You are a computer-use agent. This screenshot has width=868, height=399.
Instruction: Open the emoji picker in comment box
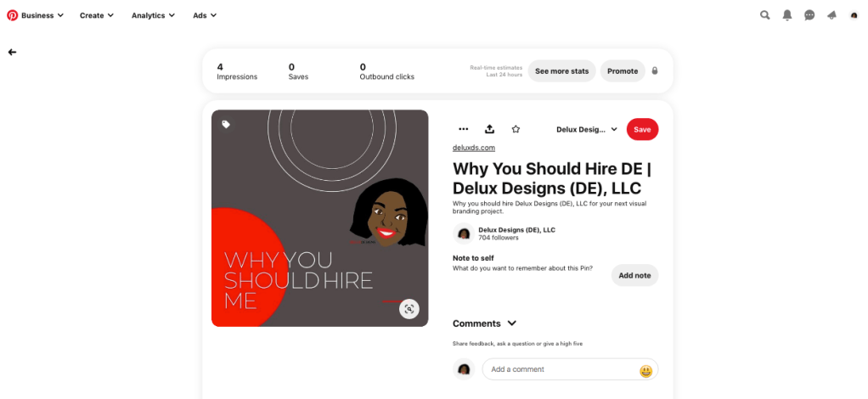click(646, 371)
